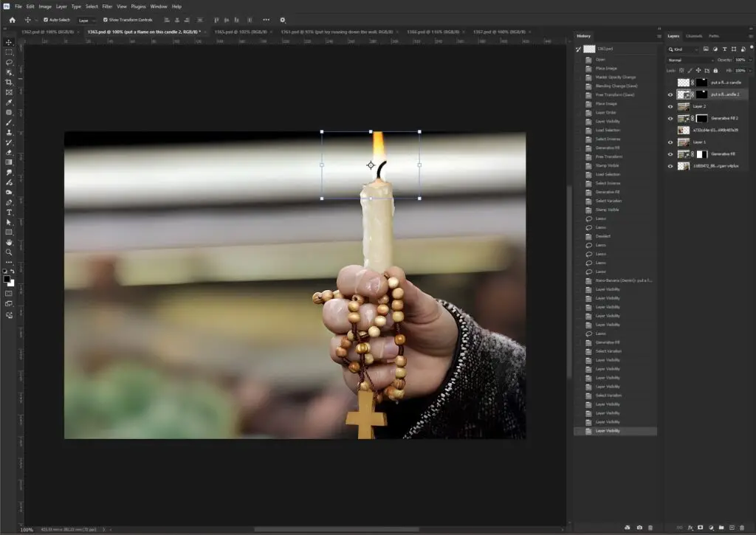
Task: Open the Kind layer filter dropdown
Action: click(x=683, y=49)
